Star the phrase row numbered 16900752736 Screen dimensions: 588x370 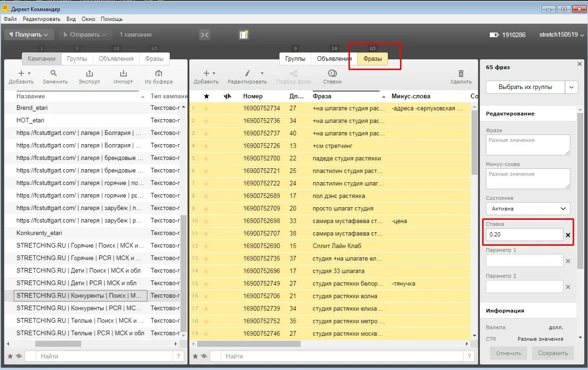point(207,121)
